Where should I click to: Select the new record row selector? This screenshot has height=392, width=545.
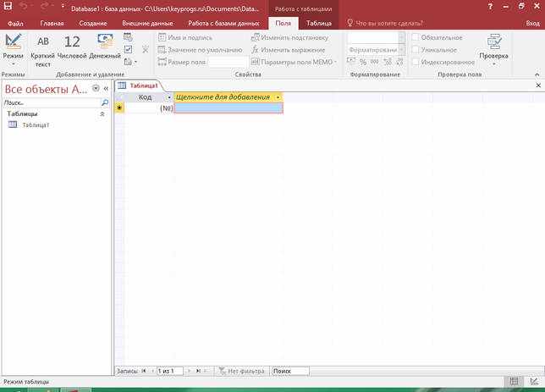click(119, 108)
